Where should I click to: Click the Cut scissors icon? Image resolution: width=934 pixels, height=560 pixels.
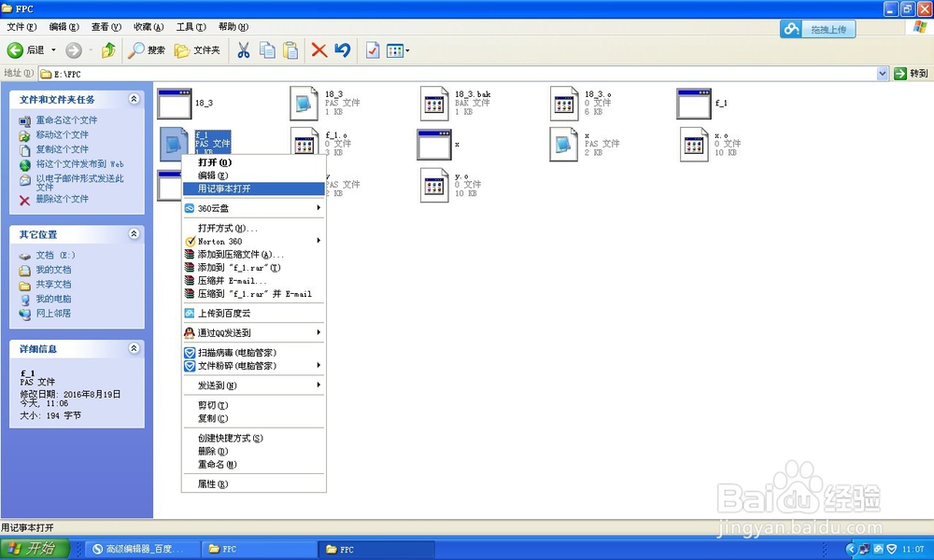(243, 50)
